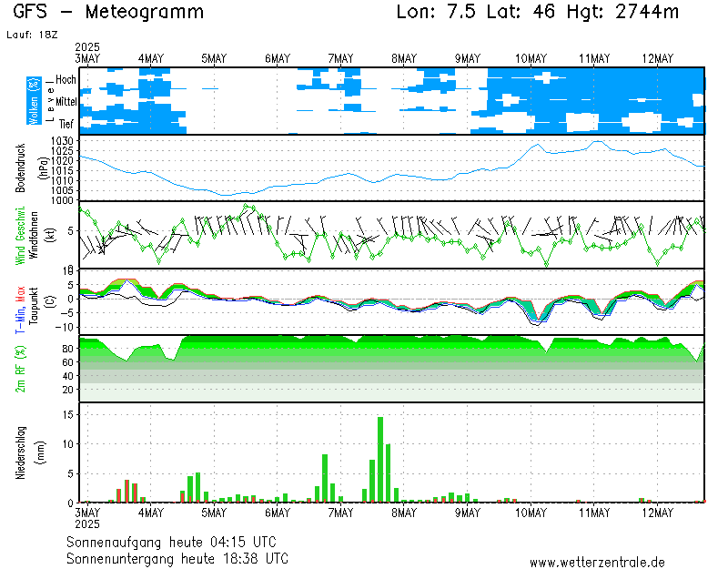Pick the "40" humidity tick
The image size is (728, 569).
pyautogui.click(x=67, y=376)
